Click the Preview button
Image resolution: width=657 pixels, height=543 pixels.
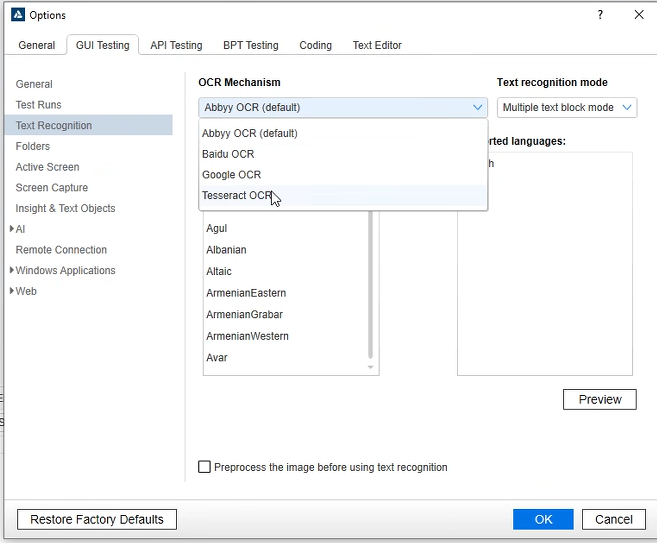(x=599, y=399)
